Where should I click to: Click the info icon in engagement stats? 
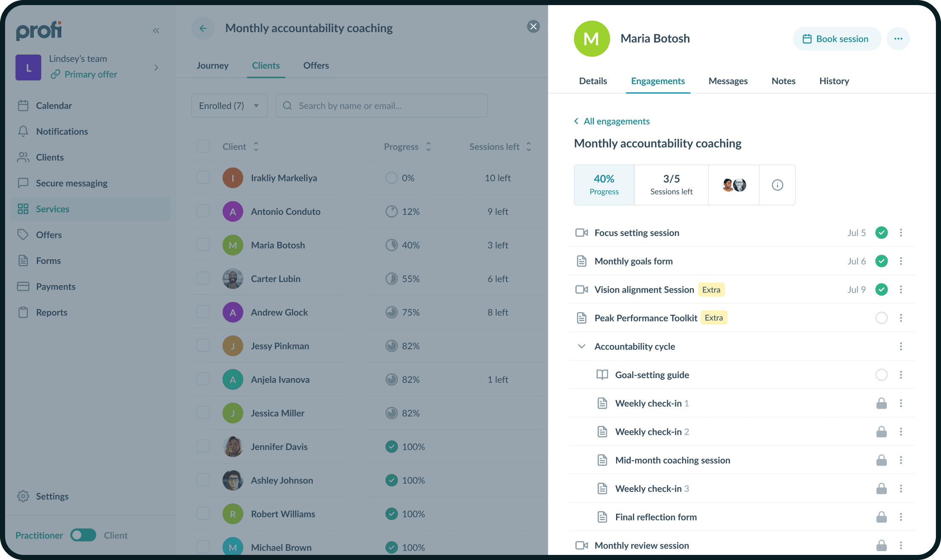point(777,185)
